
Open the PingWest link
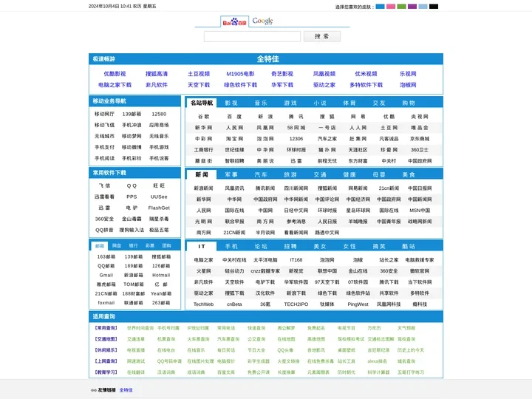[x=358, y=304]
